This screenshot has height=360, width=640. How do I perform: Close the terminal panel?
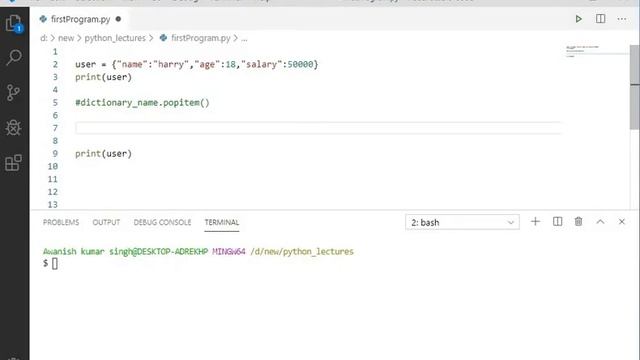tap(622, 222)
